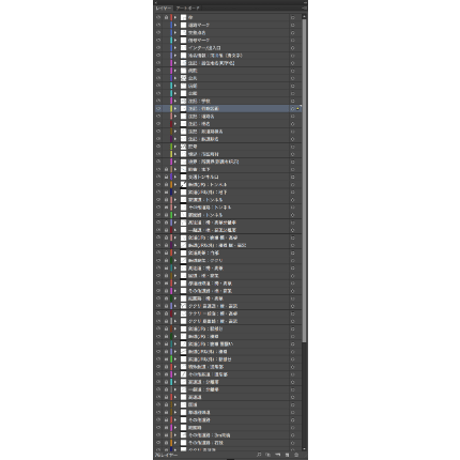Screen dimensions: 460x460
Task: Expand the orange トンネル layer
Action: coord(176,185)
